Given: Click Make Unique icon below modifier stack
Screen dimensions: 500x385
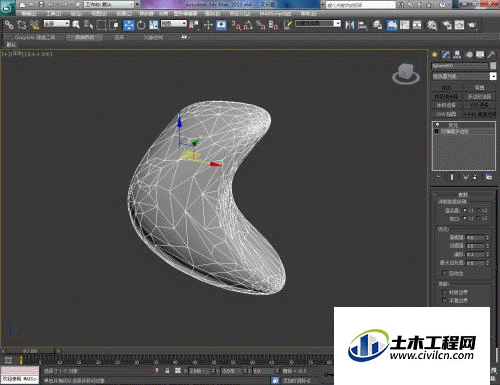Looking at the screenshot, I should (465, 177).
